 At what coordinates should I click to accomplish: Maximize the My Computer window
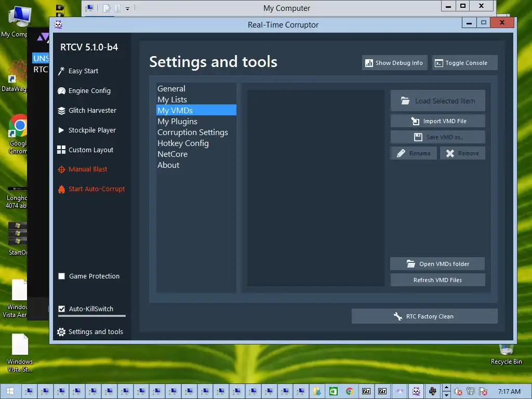tap(462, 6)
